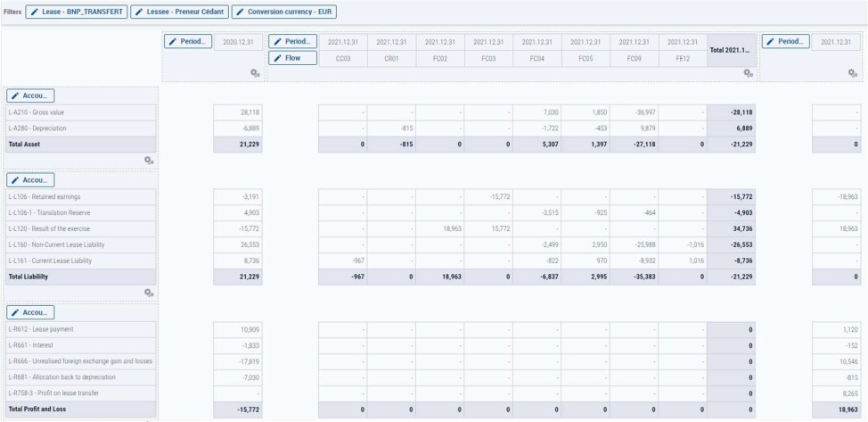Click the -8,932 cell in the Current Lease Liability row
This screenshot has height=422, width=868.
[x=635, y=261]
